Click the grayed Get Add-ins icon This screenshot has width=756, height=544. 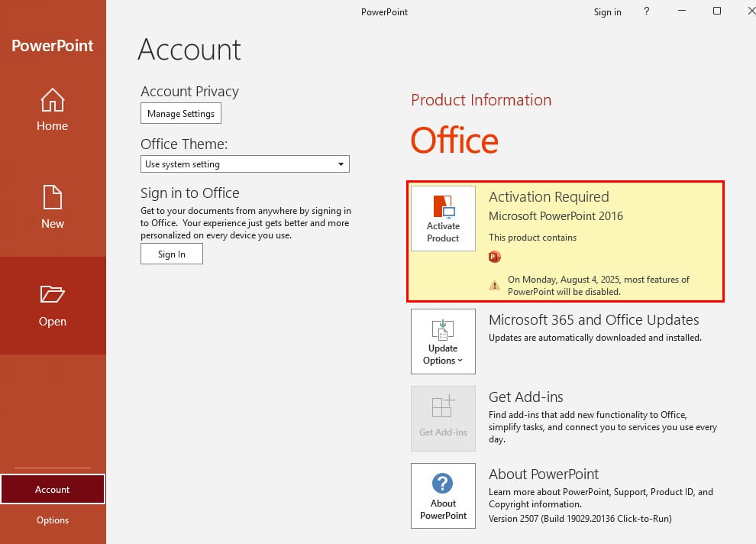(x=443, y=406)
